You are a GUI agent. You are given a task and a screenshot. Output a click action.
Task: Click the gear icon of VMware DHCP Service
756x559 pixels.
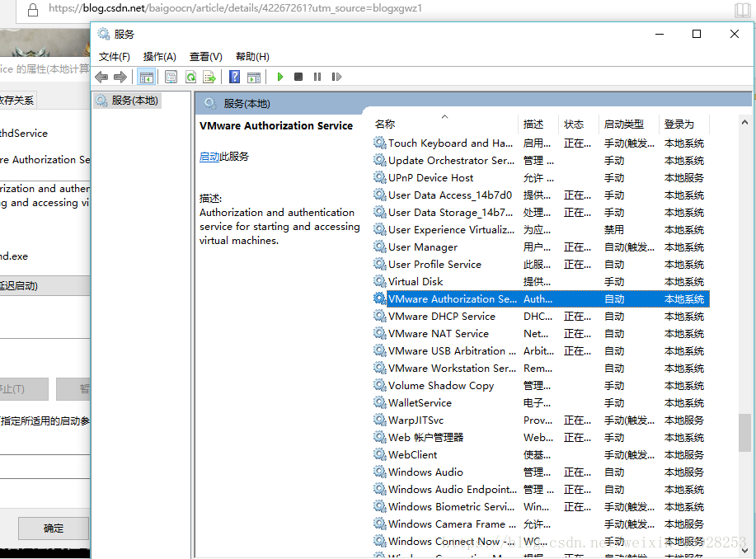click(380, 316)
